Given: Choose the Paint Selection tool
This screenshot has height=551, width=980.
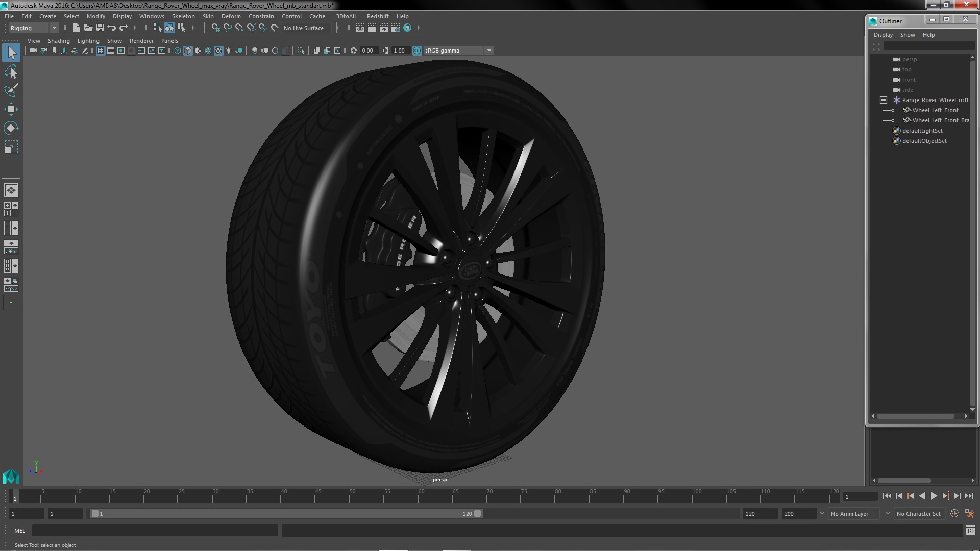Looking at the screenshot, I should [11, 90].
